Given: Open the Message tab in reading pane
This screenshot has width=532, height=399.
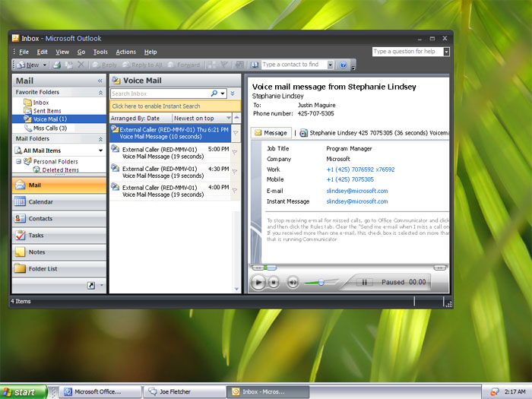Looking at the screenshot, I should [x=271, y=133].
